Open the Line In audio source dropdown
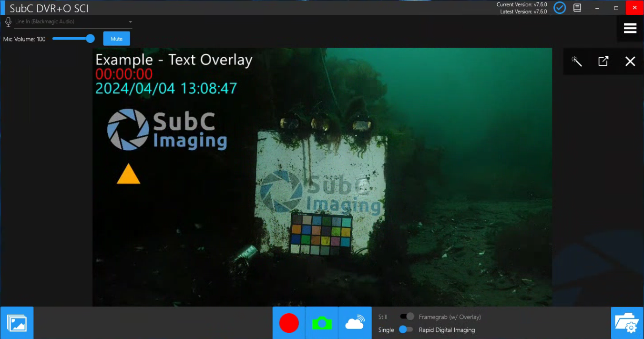Screen dimensions: 644x339 coord(130,22)
